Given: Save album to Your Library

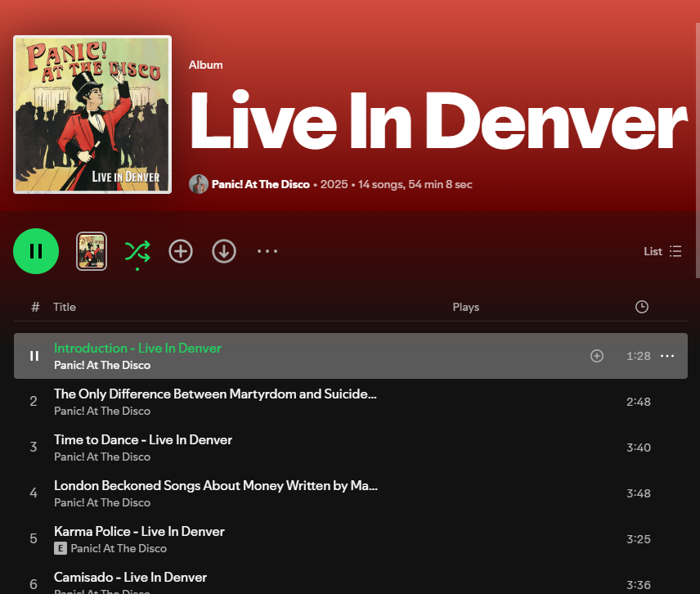Looking at the screenshot, I should point(181,251).
